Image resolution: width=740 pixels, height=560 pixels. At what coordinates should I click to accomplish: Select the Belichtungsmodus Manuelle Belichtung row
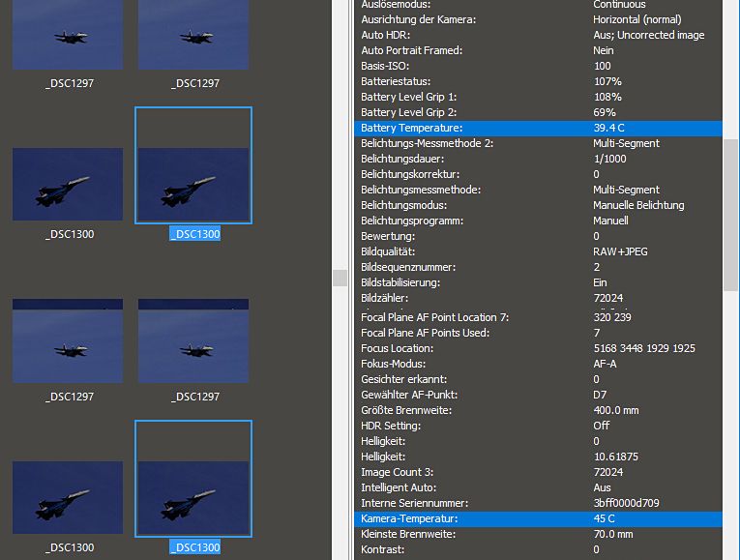(538, 205)
